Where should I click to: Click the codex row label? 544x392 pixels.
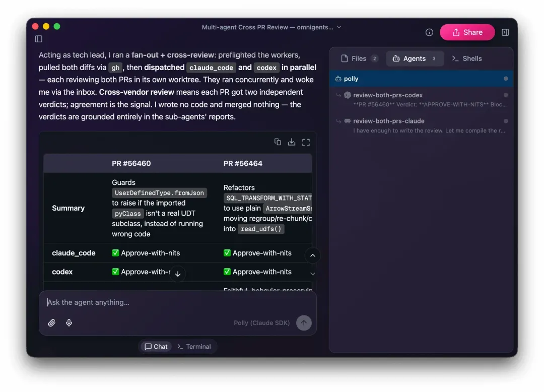coord(62,272)
